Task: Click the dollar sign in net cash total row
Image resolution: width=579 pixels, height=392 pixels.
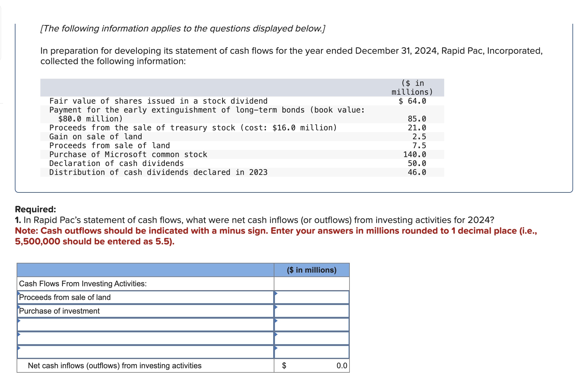Action: coord(284,366)
